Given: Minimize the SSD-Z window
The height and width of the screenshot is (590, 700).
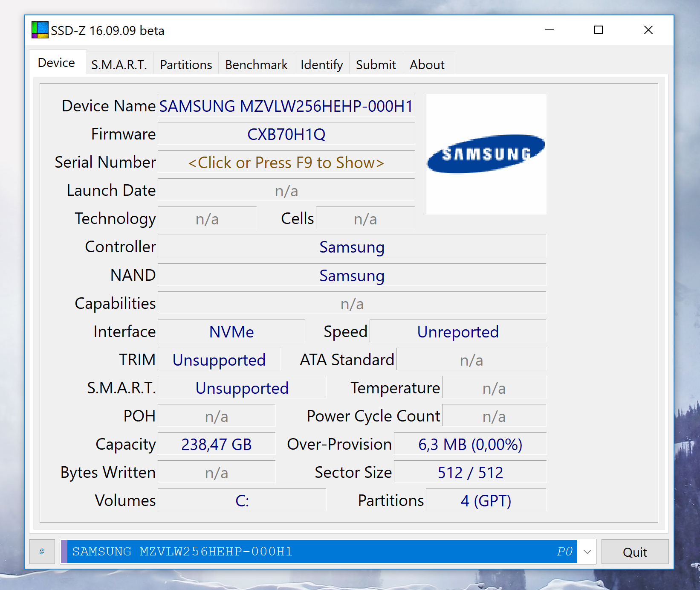Looking at the screenshot, I should pos(550,30).
